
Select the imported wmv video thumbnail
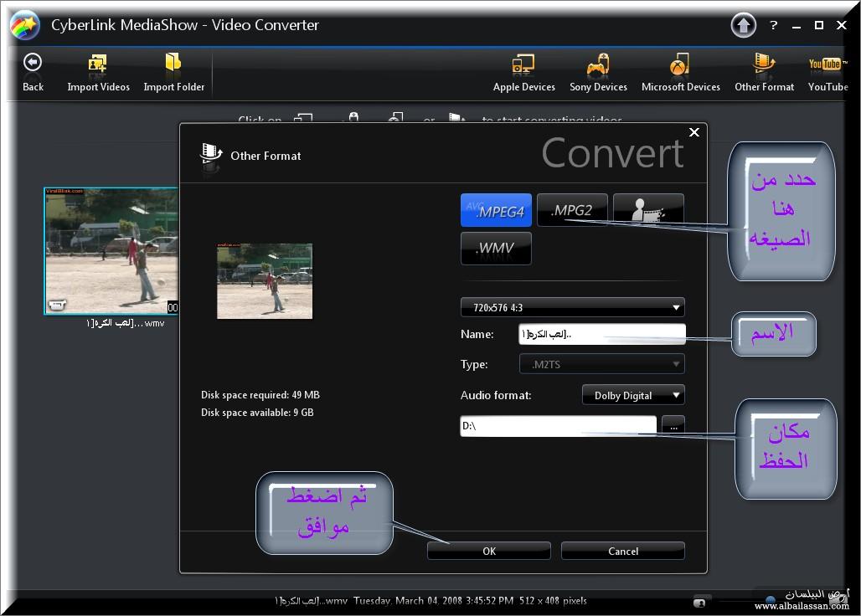coord(111,251)
